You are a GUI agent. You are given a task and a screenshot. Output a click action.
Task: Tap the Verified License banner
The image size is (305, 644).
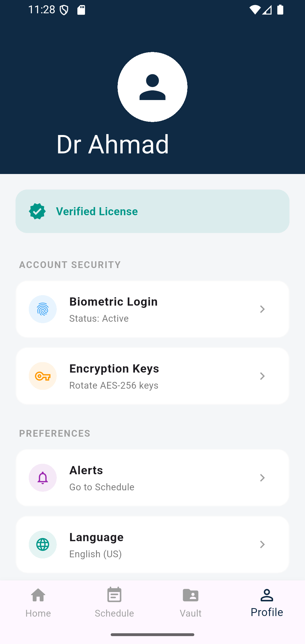[152, 211]
